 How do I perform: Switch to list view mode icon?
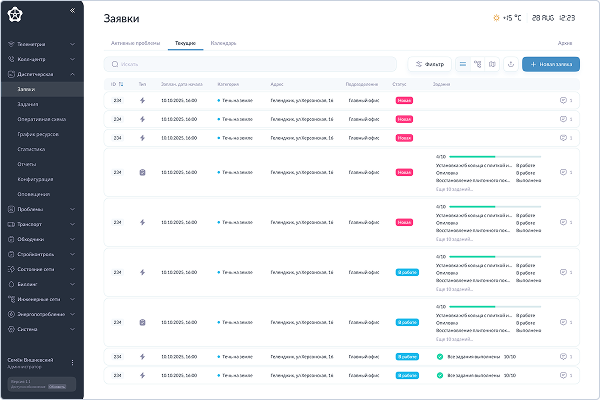click(x=463, y=64)
